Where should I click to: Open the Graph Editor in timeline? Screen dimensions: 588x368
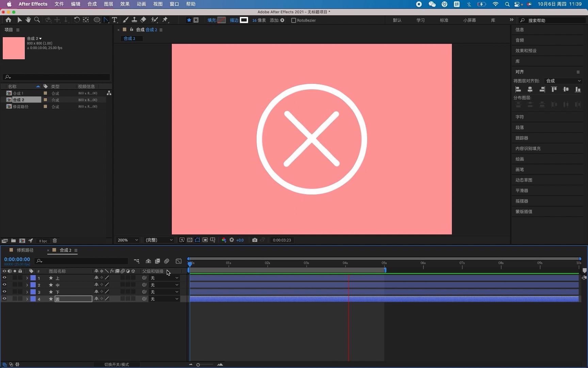[x=179, y=261]
